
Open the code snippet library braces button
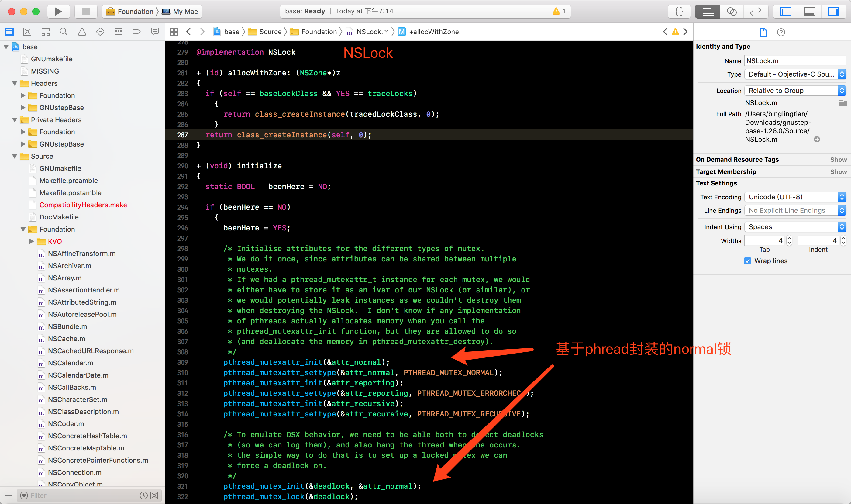(x=679, y=12)
